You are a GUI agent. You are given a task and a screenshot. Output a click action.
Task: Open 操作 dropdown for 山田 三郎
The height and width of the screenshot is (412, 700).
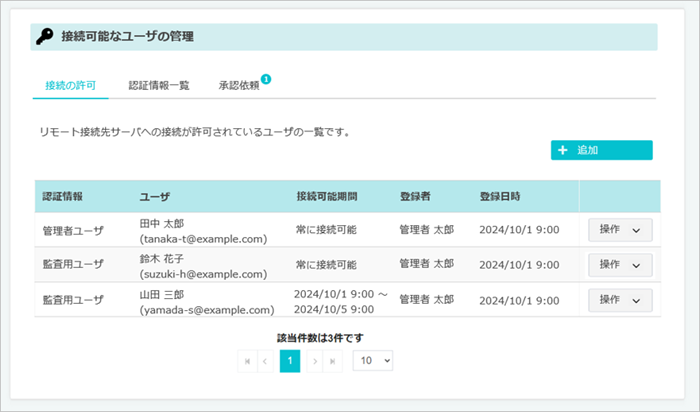(620, 300)
